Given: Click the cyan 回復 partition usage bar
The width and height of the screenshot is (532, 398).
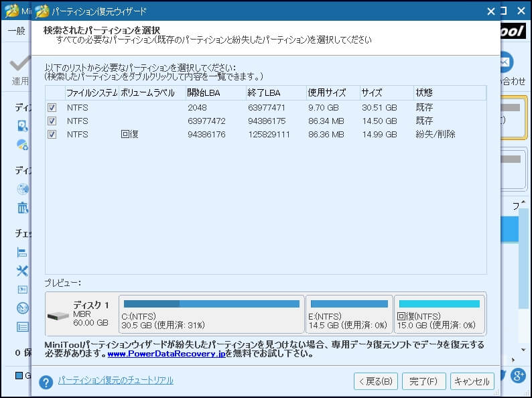Looking at the screenshot, I should [440, 304].
